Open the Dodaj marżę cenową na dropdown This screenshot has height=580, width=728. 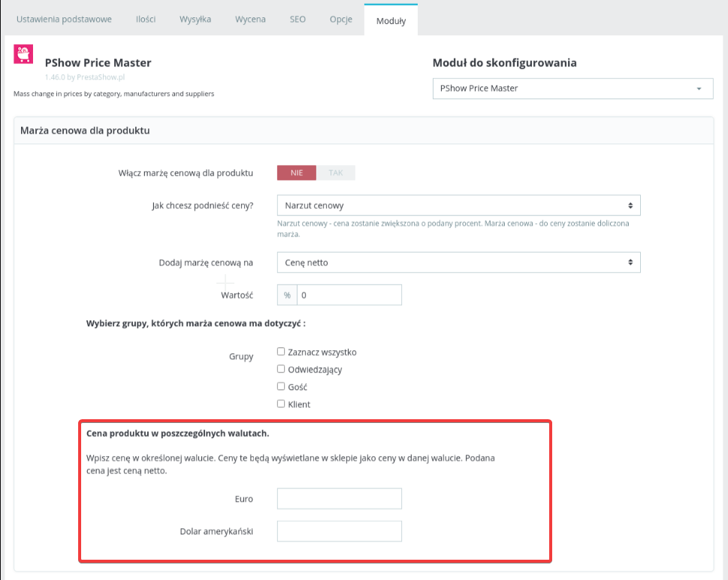pyautogui.click(x=458, y=262)
